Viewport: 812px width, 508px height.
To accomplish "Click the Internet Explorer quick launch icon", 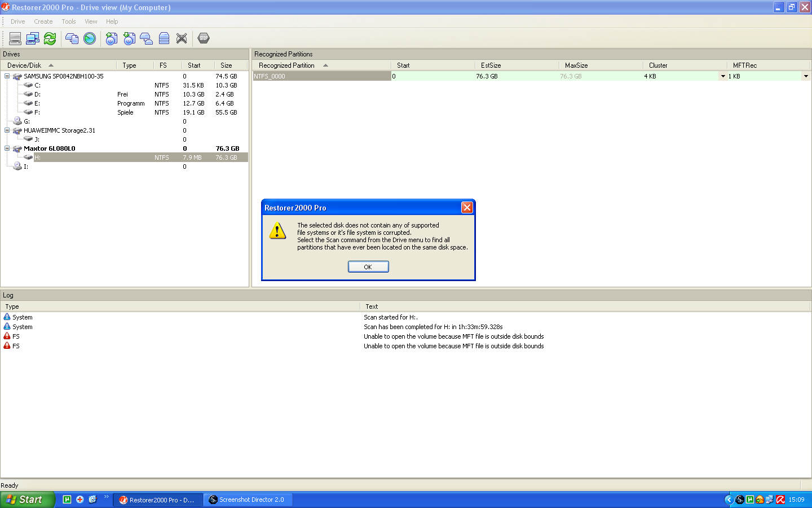I will click(92, 500).
